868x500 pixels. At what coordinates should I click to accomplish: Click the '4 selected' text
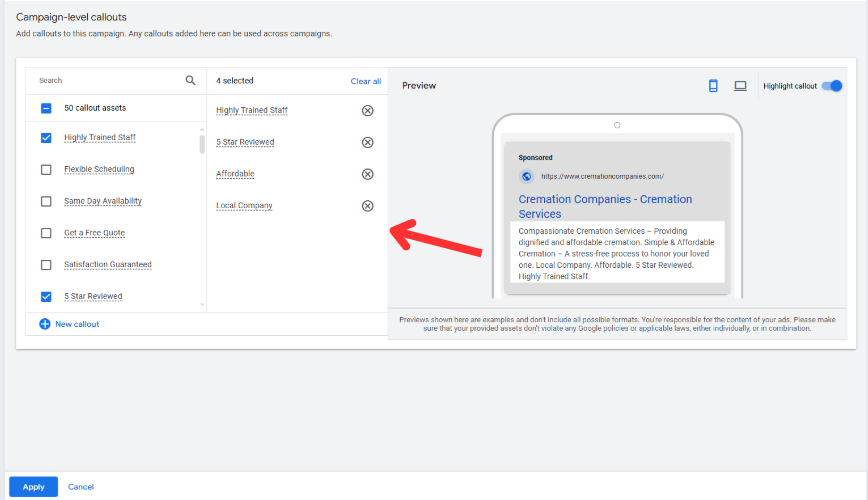[235, 80]
